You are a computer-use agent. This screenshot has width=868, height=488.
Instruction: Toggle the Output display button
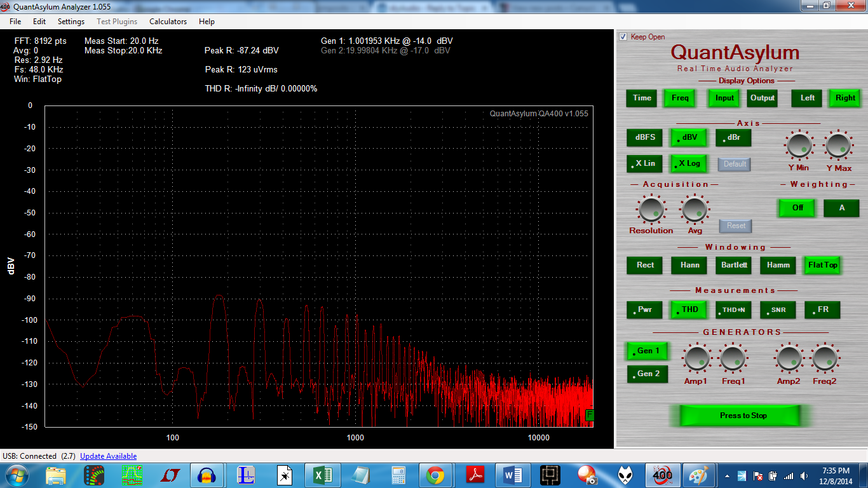pyautogui.click(x=763, y=98)
